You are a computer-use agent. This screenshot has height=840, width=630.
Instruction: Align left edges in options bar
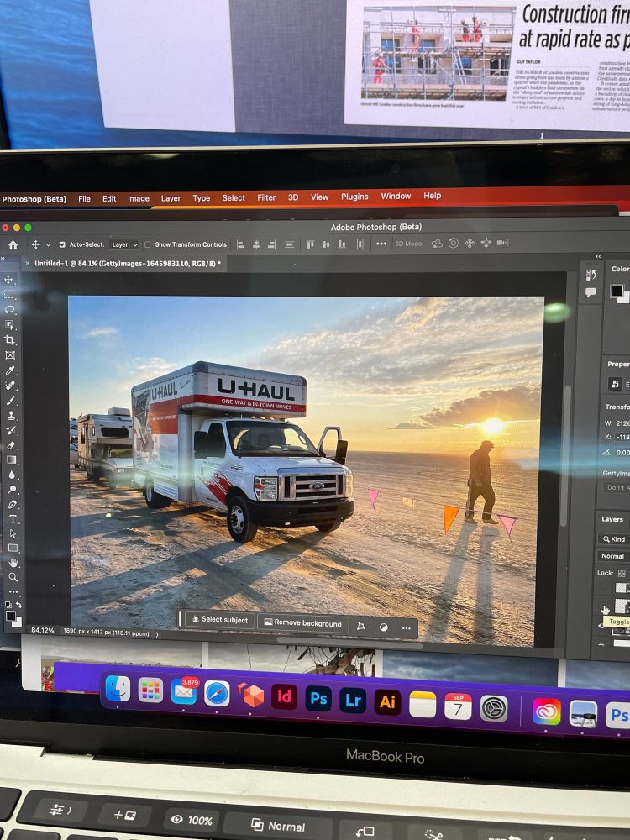(x=240, y=244)
